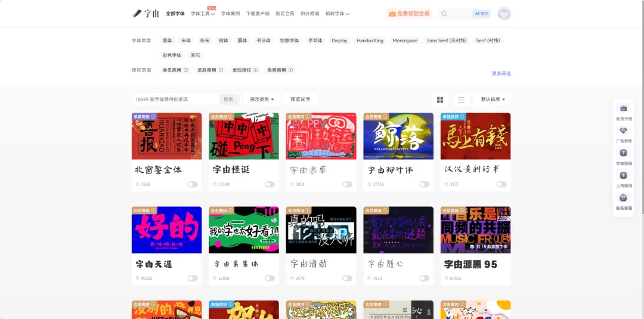Open 下载客户端 nav item

click(x=258, y=14)
